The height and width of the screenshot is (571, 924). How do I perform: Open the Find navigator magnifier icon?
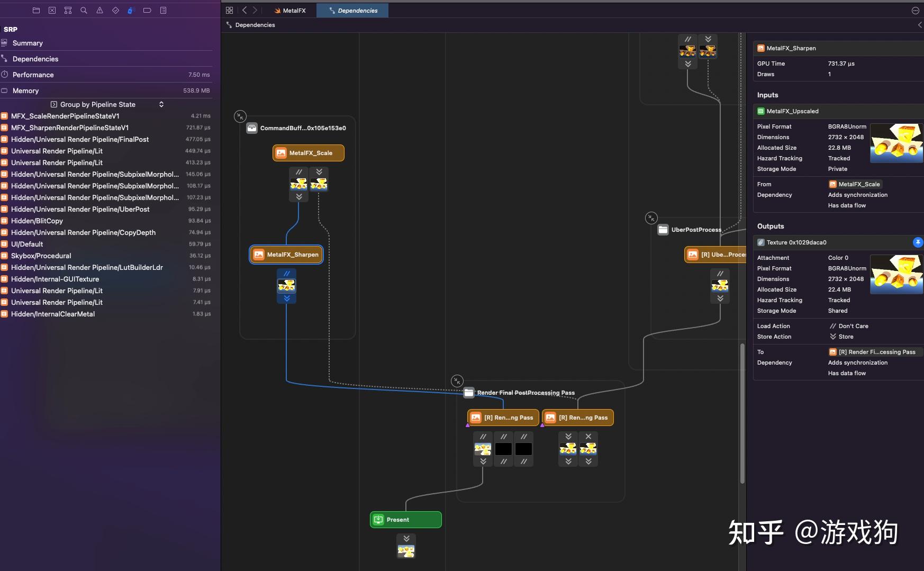[x=84, y=10]
